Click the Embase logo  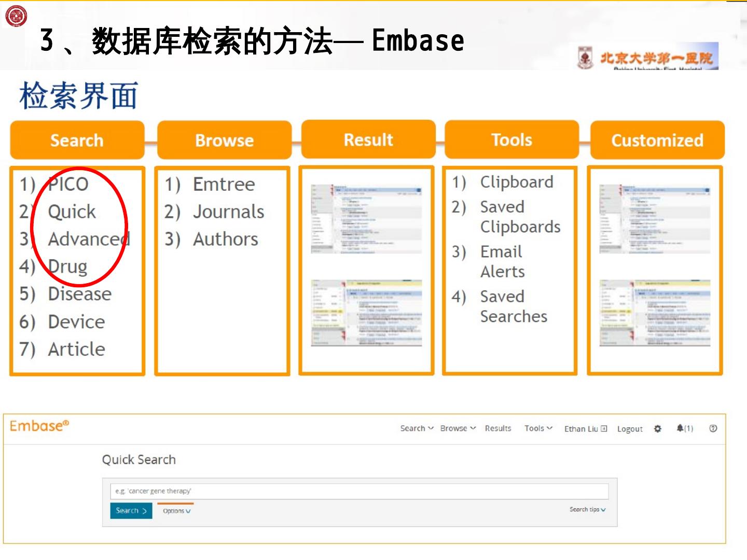39,426
